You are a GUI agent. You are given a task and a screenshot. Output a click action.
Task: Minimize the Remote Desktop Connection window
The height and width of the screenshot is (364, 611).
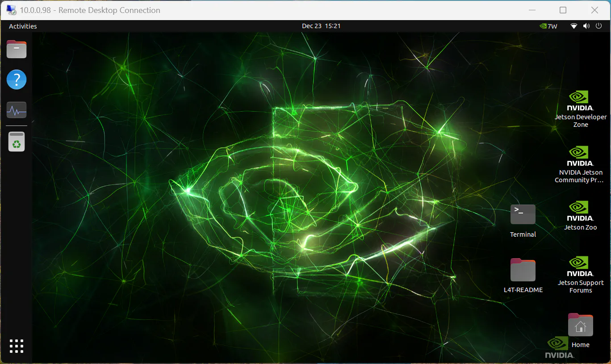(532, 10)
